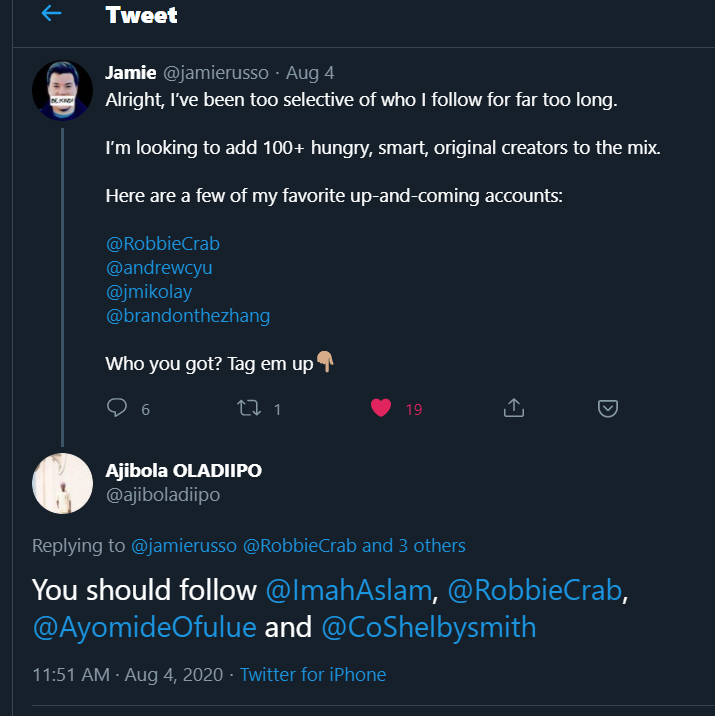Image resolution: width=715 pixels, height=716 pixels.
Task: Open the @jmikolay mention link
Action: click(x=148, y=291)
